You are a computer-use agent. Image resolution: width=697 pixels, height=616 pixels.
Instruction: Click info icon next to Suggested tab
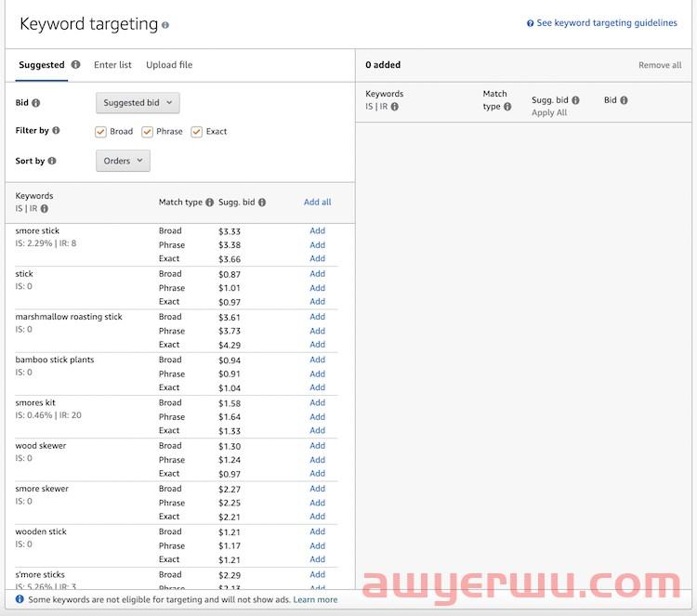[x=76, y=64]
